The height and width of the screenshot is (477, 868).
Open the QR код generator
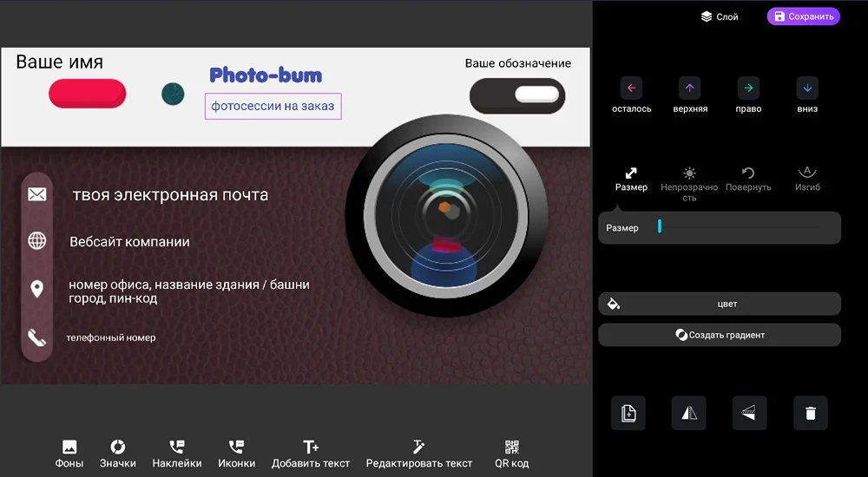512,454
